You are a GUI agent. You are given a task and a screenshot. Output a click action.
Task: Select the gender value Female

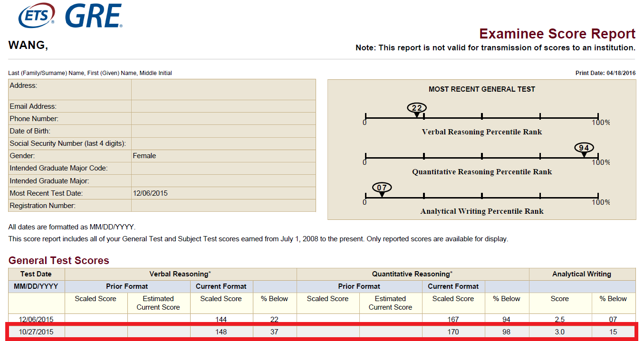point(144,156)
